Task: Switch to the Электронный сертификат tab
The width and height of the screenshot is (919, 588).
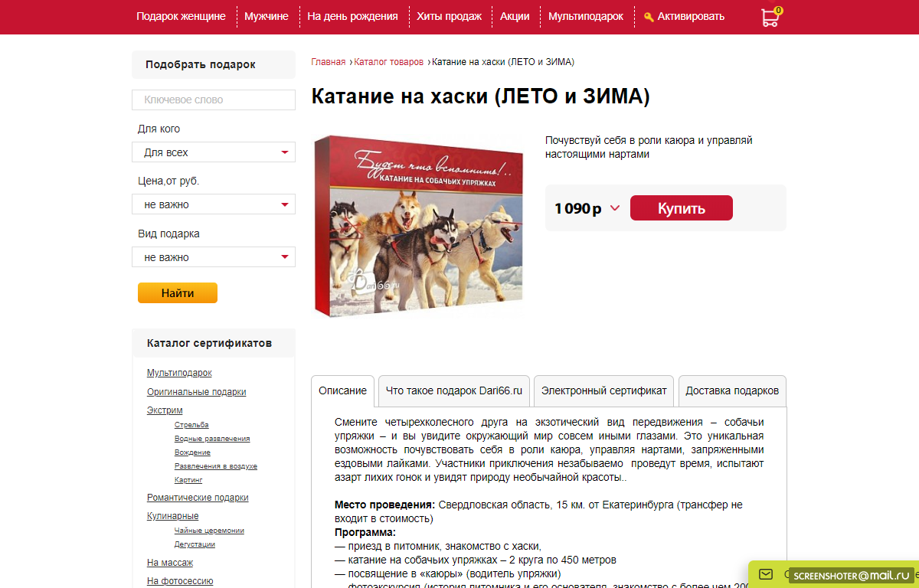Action: (604, 390)
